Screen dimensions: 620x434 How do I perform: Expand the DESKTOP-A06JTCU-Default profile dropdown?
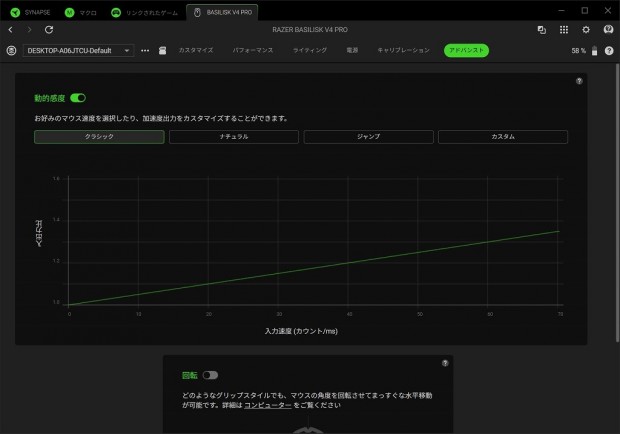[78, 51]
